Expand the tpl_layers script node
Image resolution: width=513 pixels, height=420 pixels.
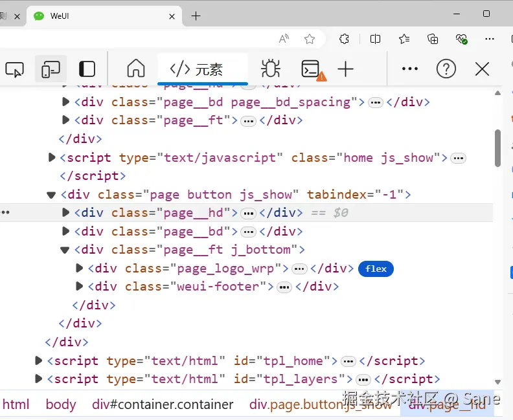click(38, 379)
